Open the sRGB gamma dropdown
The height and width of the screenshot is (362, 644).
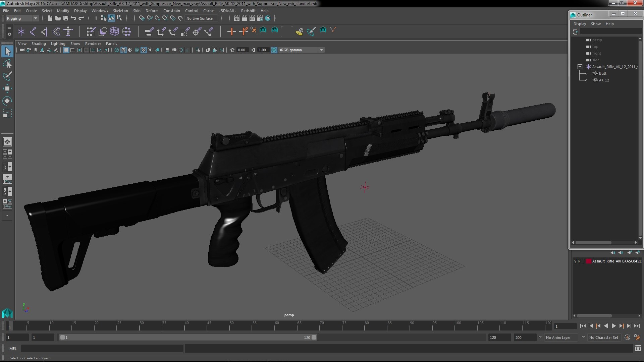coord(301,50)
